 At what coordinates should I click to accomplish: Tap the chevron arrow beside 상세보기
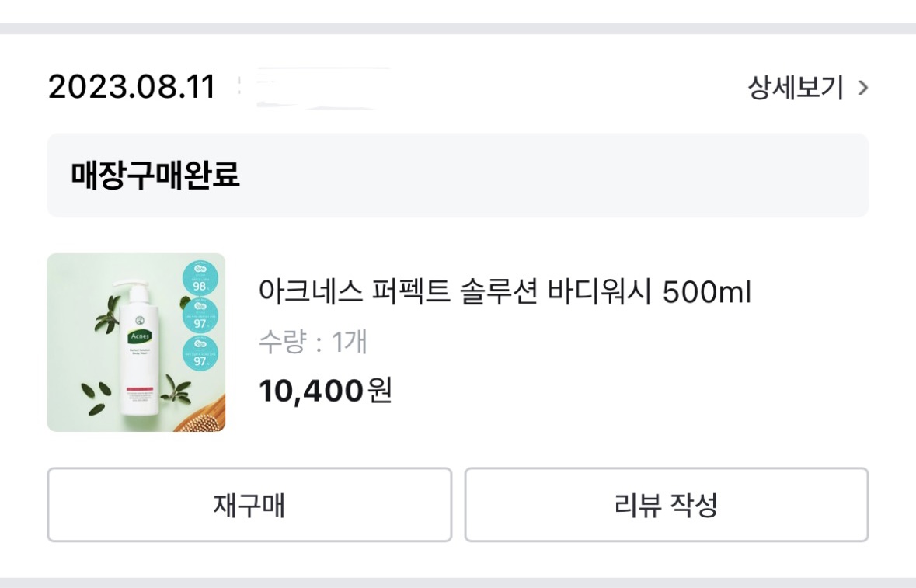[x=862, y=88]
